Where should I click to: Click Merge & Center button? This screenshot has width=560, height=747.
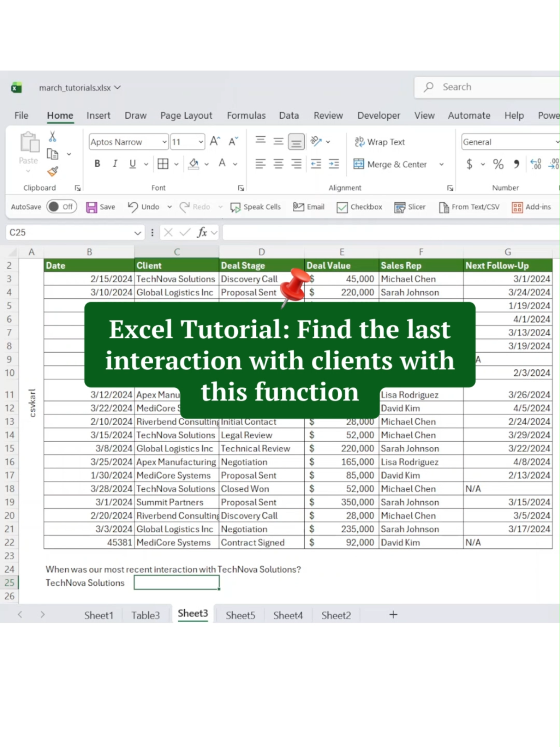pos(390,164)
